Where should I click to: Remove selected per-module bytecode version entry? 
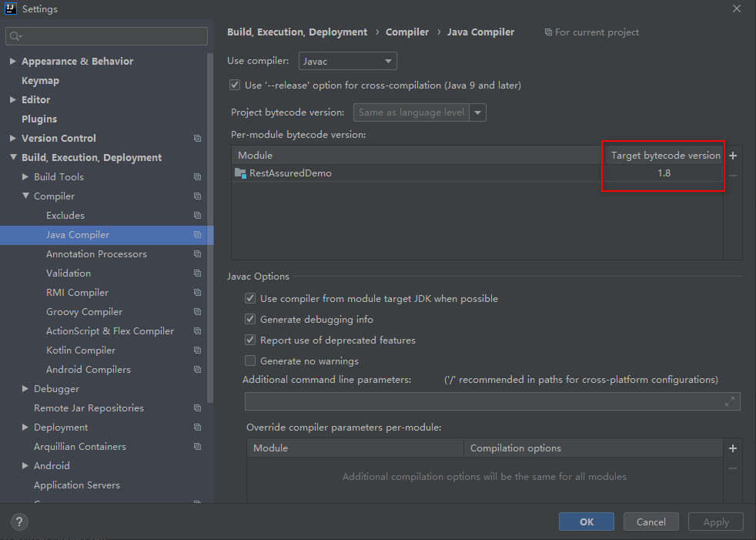point(733,176)
